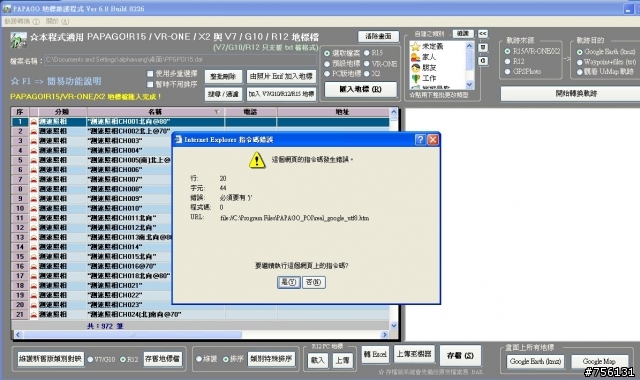Viewport: 640px width, 380px height.
Task: Click the landmark table vertical scrollbar track
Action: click(x=393, y=220)
